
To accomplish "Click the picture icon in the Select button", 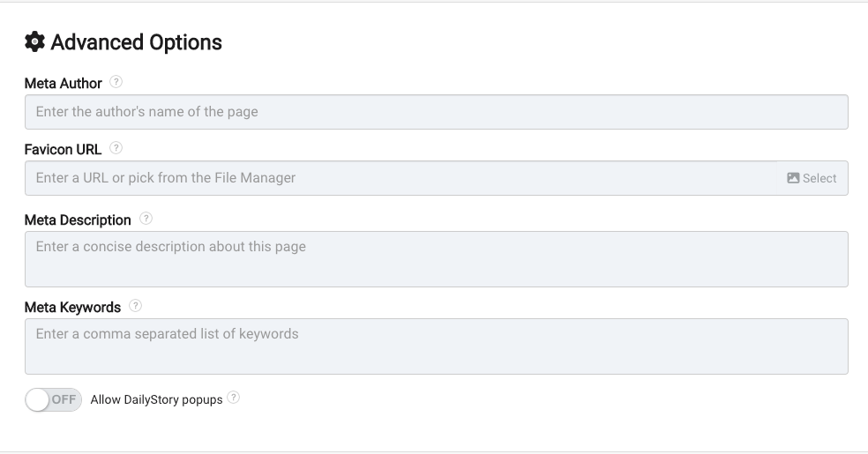I will (793, 178).
